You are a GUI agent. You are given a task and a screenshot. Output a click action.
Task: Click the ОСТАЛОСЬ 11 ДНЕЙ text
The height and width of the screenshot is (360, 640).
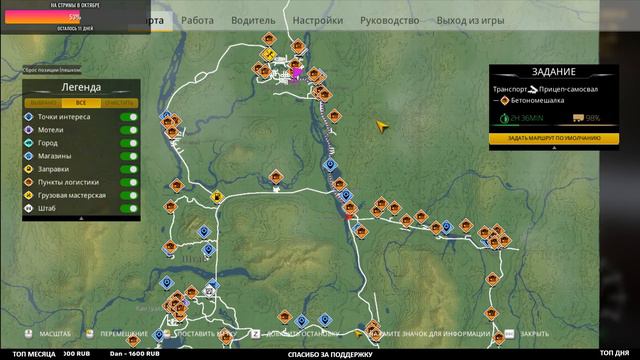(x=75, y=29)
